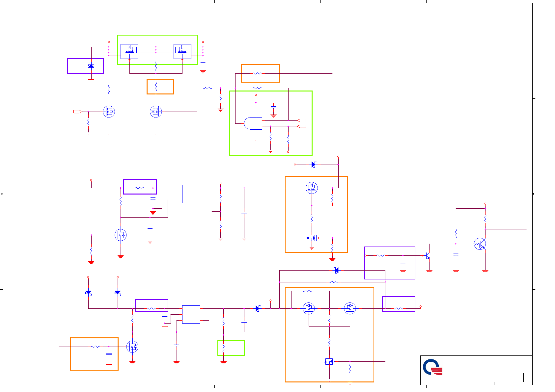The width and height of the screenshot is (555, 392).
Task: Select the diode inside the top-left purple box
Action: (91, 66)
